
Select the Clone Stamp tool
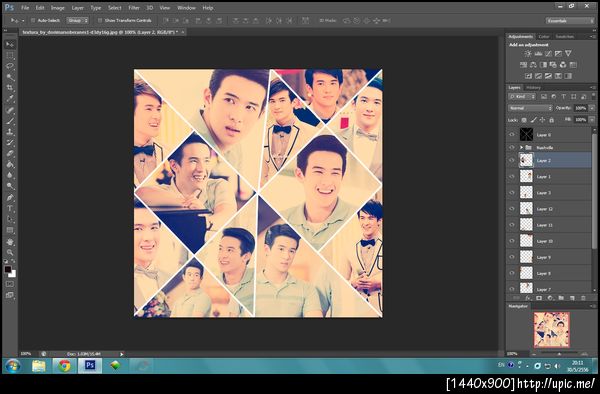(x=10, y=132)
